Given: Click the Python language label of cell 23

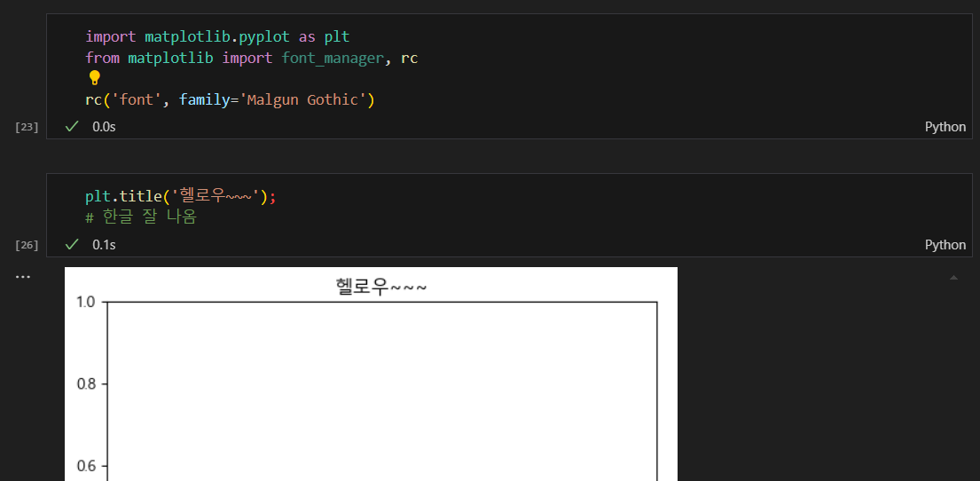Looking at the screenshot, I should click(x=945, y=127).
